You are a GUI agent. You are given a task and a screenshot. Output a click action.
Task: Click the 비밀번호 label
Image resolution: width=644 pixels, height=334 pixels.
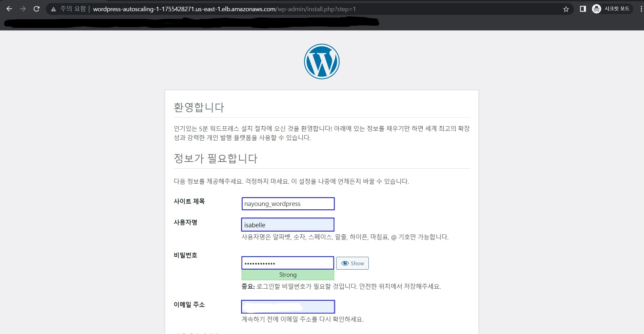[185, 255]
